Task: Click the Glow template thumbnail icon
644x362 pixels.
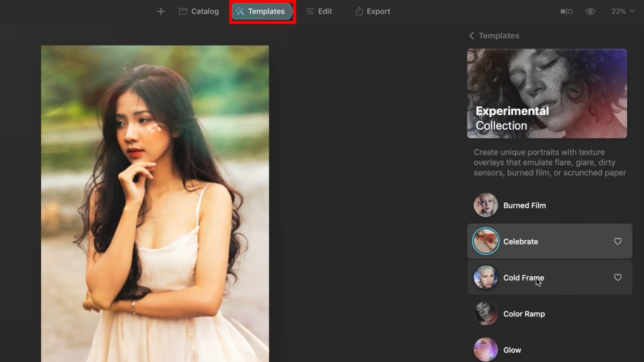Action: click(x=486, y=350)
